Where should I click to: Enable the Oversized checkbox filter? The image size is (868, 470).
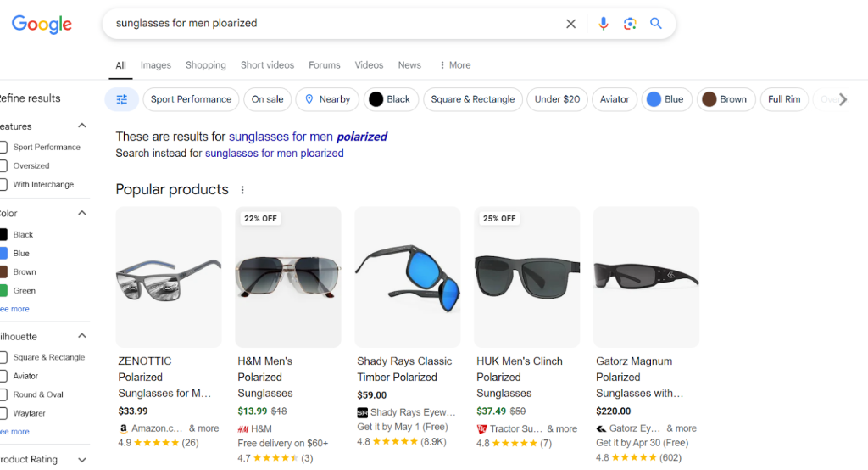coord(3,165)
